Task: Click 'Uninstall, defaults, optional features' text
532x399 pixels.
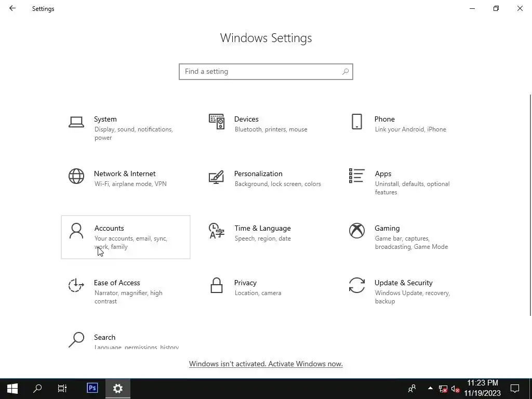Action: click(412, 188)
